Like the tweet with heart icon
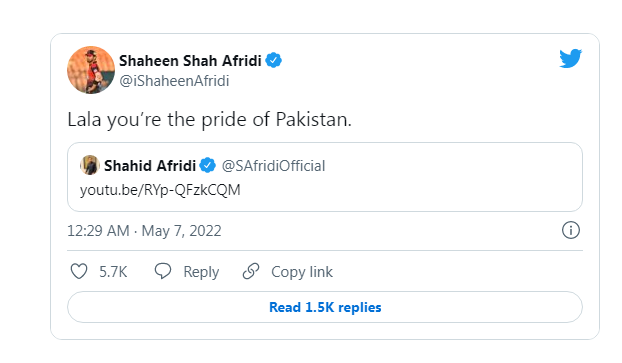Viewport: 622px width, 363px height. [x=79, y=272]
